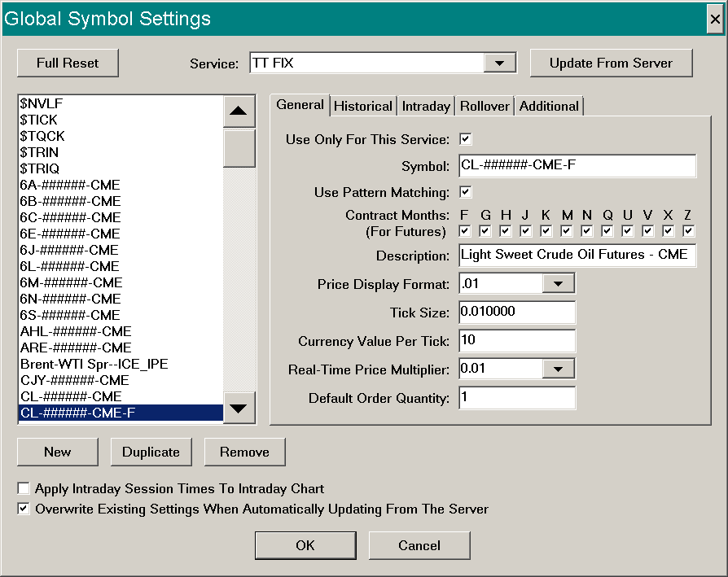The height and width of the screenshot is (577, 728).
Task: Enable Apply Intraday Session Times To Intraday Chart
Action: [x=24, y=488]
